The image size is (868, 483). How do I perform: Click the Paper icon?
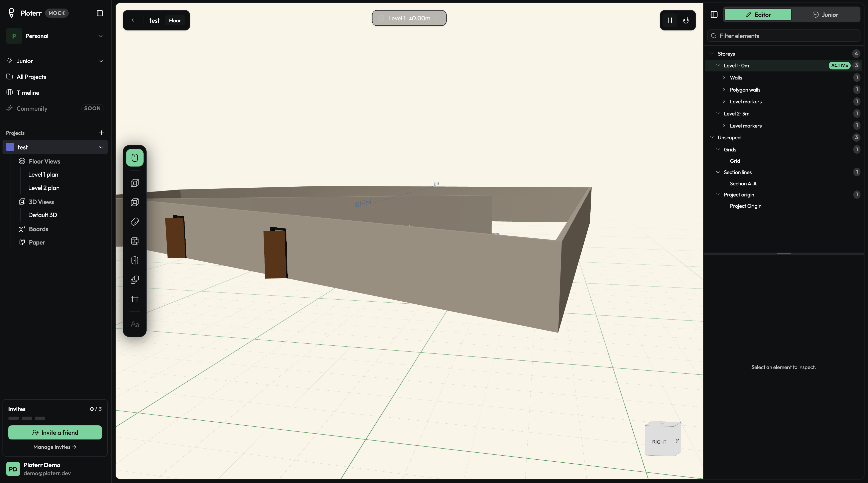[22, 242]
